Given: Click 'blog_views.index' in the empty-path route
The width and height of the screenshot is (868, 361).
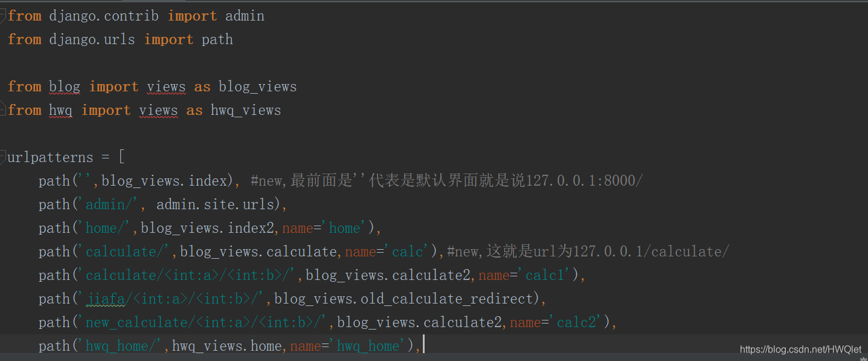Looking at the screenshot, I should [164, 181].
